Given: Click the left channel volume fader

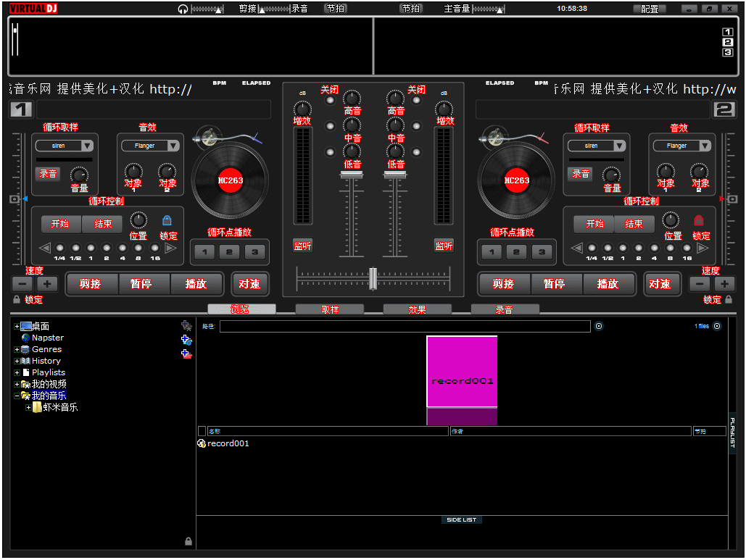Looking at the screenshot, I should 352,175.
